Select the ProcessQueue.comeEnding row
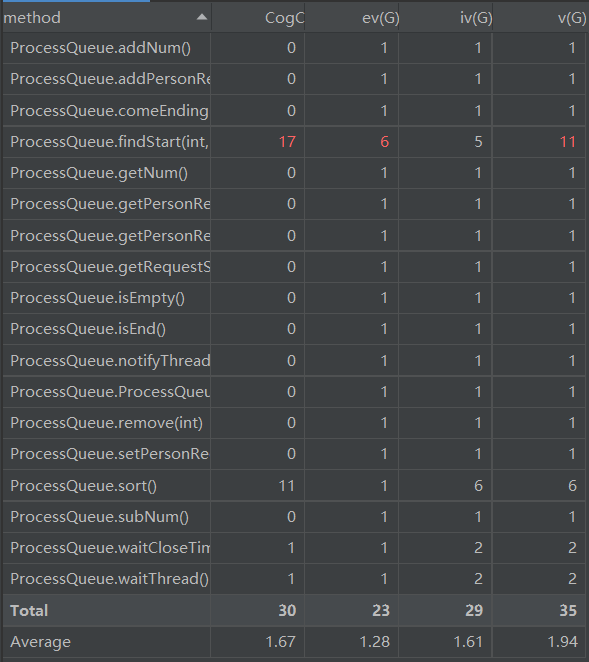 pos(294,111)
